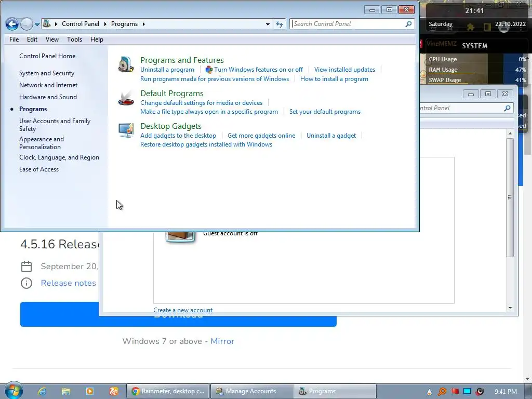Click the red flag tray icon
The height and width of the screenshot is (399, 532).
(455, 392)
